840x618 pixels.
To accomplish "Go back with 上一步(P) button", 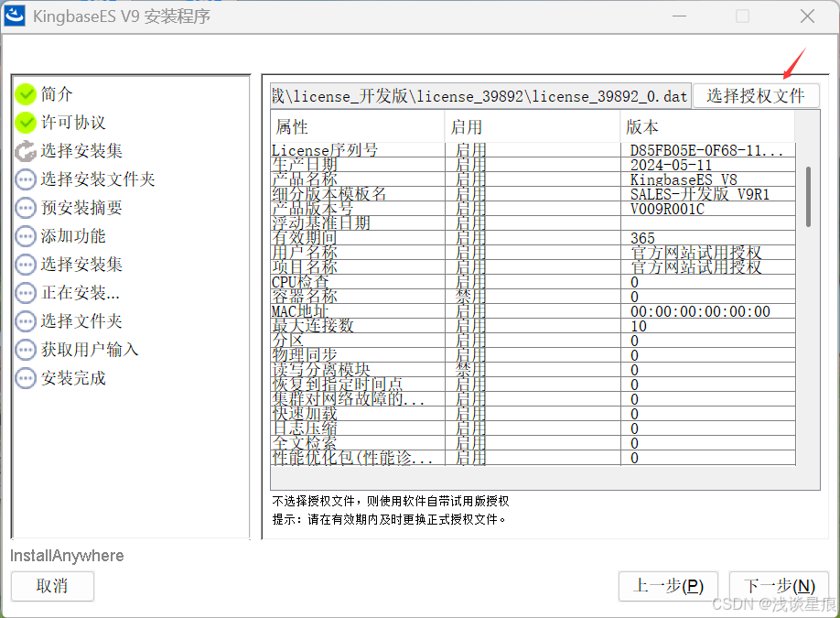I will pos(668,586).
